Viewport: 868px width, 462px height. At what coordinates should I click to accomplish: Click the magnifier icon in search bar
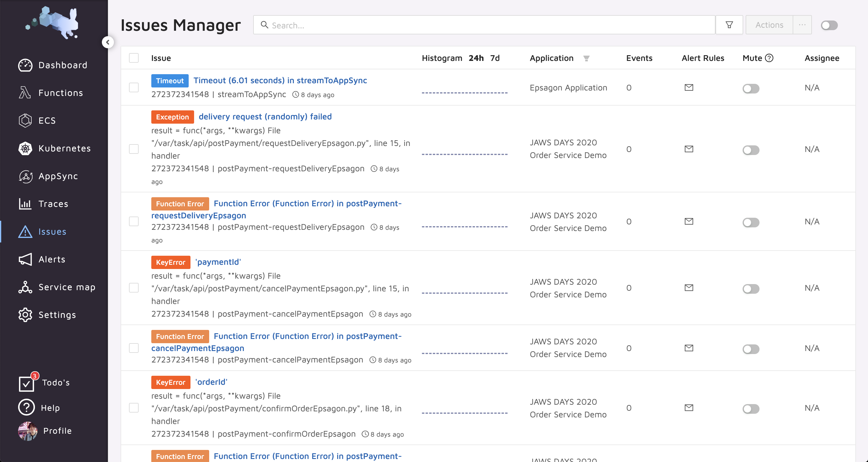(265, 25)
